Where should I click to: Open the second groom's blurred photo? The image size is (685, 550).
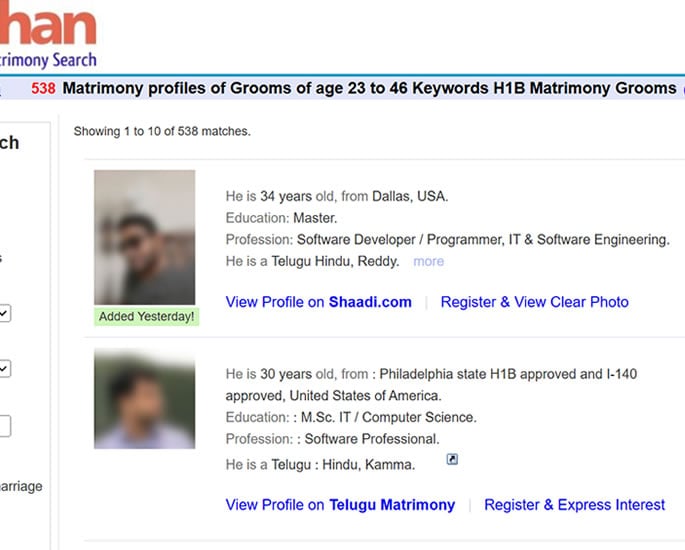point(145,398)
